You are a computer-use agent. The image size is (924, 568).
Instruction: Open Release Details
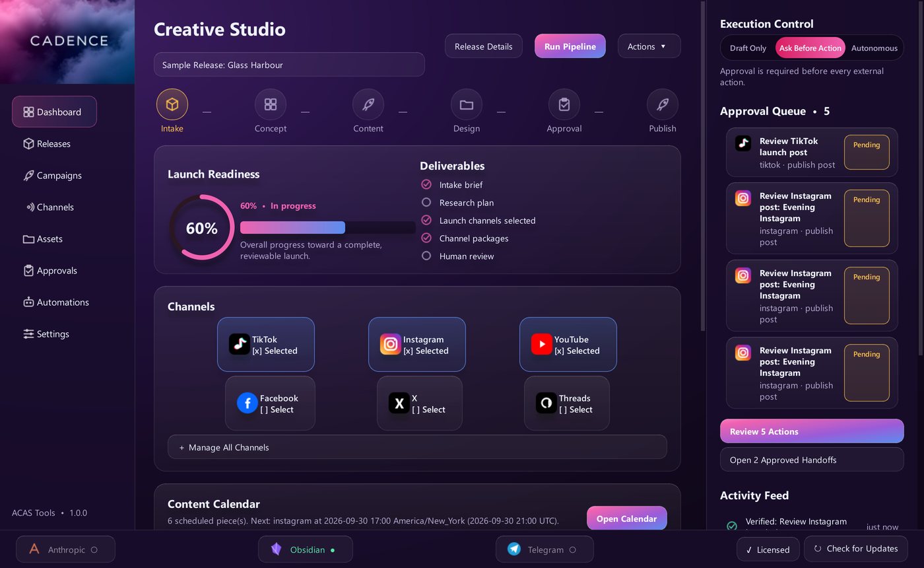(x=484, y=46)
